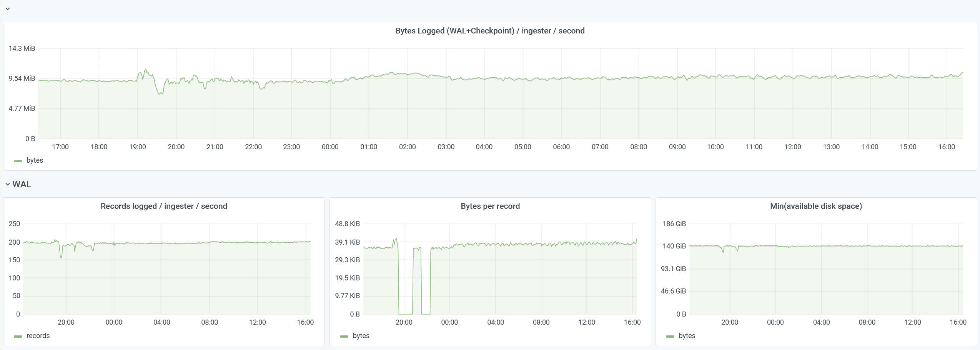The image size is (980, 350).
Task: Click the green color swatch in Bytes Logged legend
Action: [x=18, y=161]
